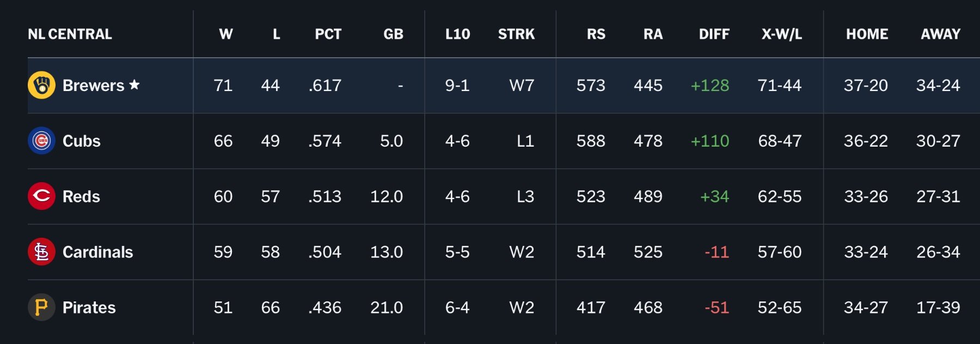Viewport: 980px width, 344px height.
Task: Click the star next to Brewers
Action: point(134,85)
